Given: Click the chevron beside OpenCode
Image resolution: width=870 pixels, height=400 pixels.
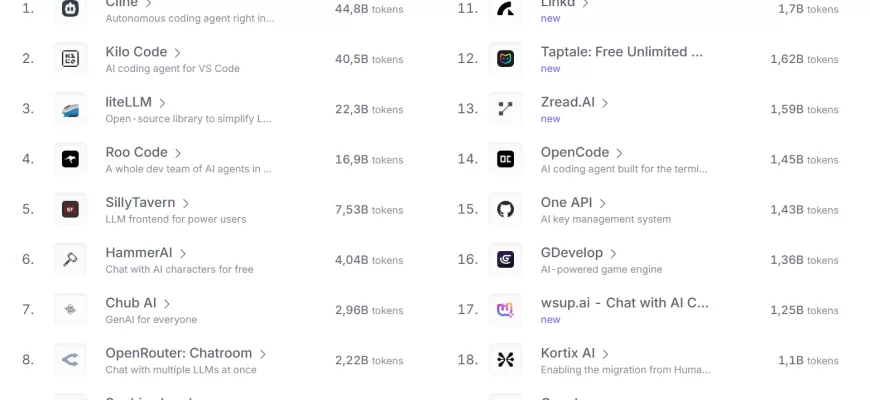Looking at the screenshot, I should pyautogui.click(x=619, y=153).
